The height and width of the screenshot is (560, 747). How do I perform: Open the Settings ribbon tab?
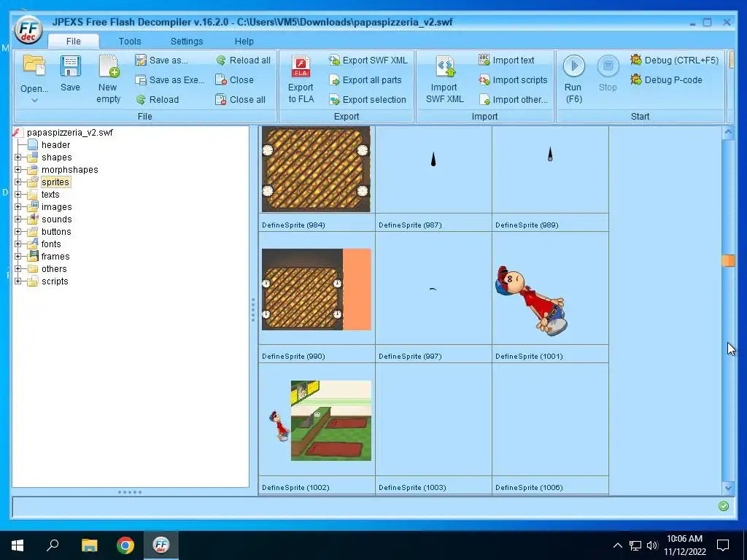(187, 42)
